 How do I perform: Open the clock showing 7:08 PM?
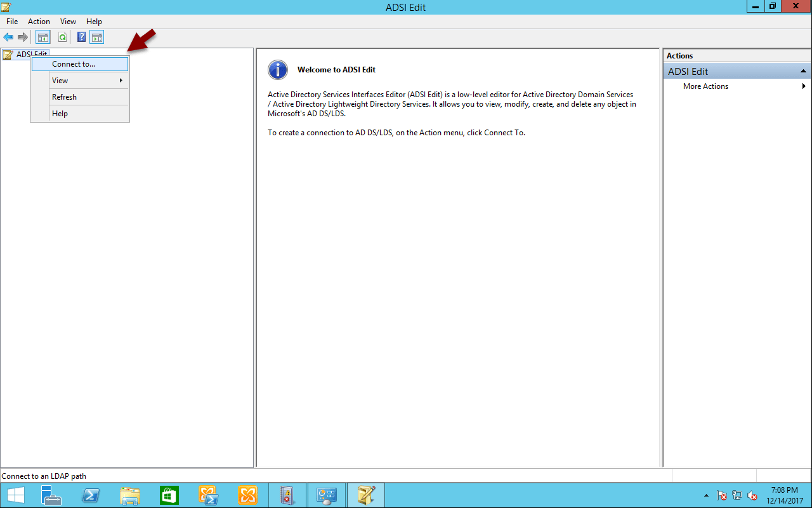pyautogui.click(x=784, y=495)
